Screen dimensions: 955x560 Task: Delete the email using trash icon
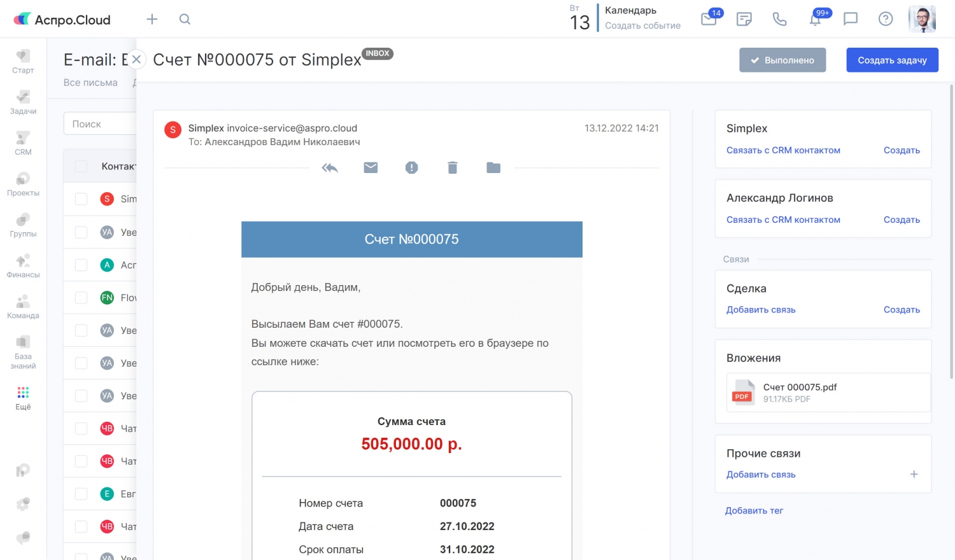452,168
